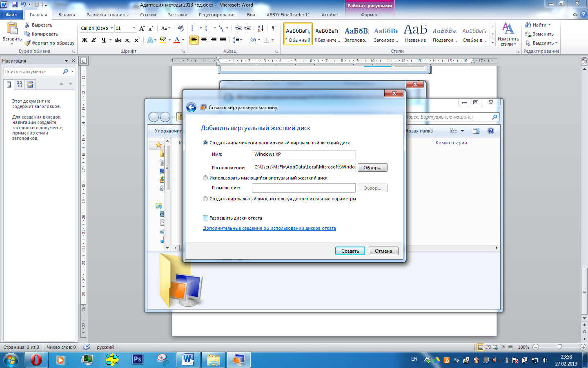This screenshot has width=588, height=368.
Task: Toggle underline formatting (Ч)
Action: point(104,40)
